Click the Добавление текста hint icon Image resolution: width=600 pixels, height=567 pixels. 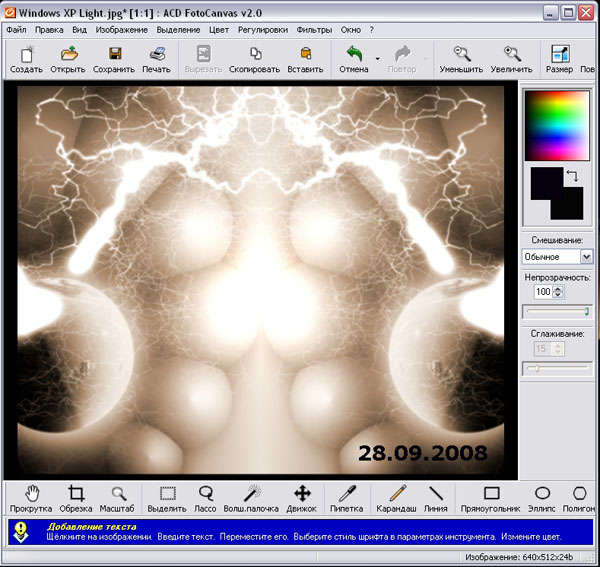[21, 532]
